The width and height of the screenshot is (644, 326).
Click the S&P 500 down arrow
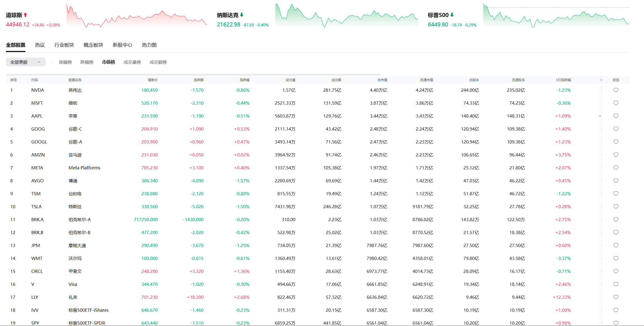click(x=452, y=15)
